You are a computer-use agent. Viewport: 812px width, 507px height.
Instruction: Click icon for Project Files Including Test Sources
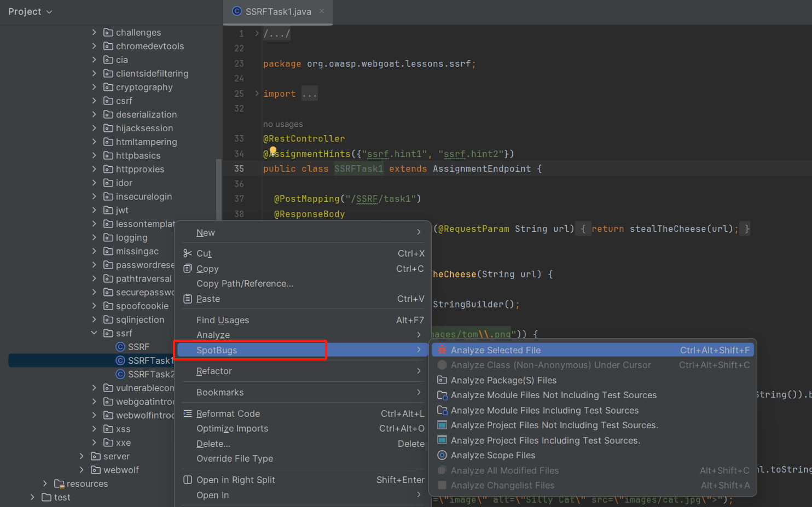[x=442, y=440]
